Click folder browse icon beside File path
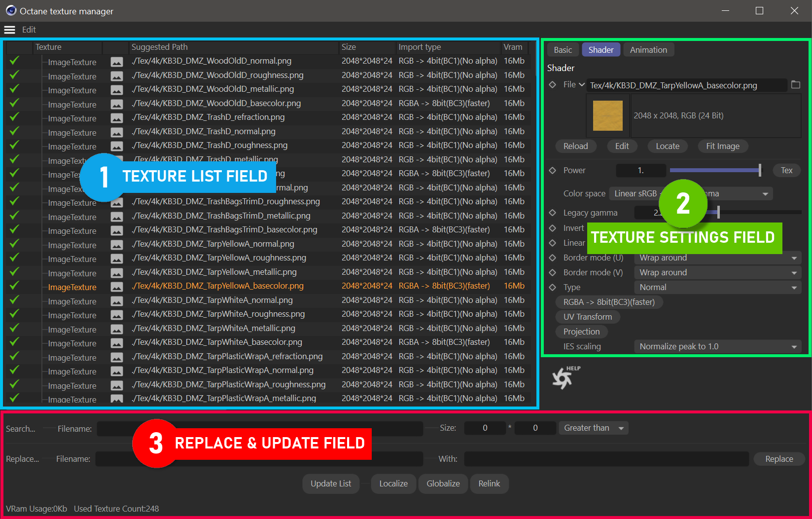This screenshot has height=519, width=812. pyautogui.click(x=795, y=85)
